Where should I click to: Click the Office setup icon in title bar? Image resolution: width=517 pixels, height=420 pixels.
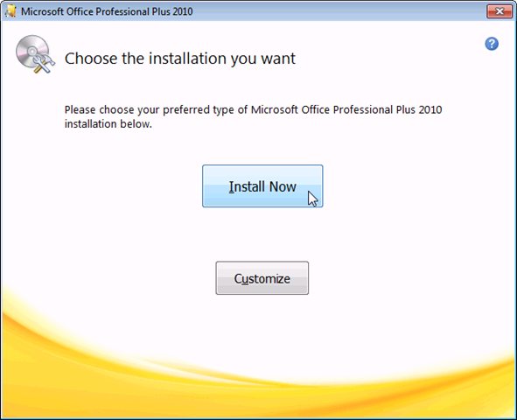[x=10, y=11]
